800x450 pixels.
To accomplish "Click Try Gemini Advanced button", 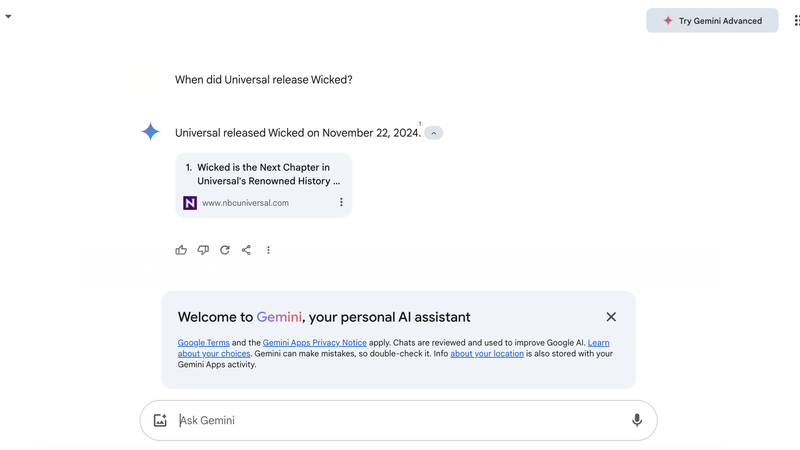I will [x=712, y=20].
